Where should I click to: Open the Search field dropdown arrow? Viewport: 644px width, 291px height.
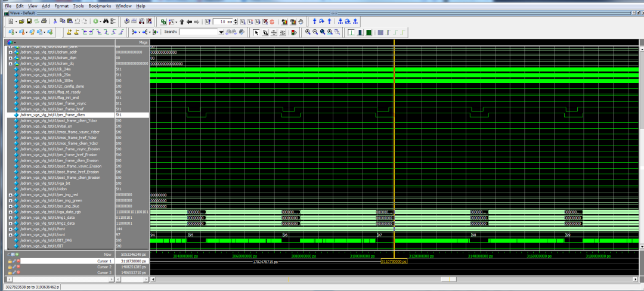pos(221,32)
